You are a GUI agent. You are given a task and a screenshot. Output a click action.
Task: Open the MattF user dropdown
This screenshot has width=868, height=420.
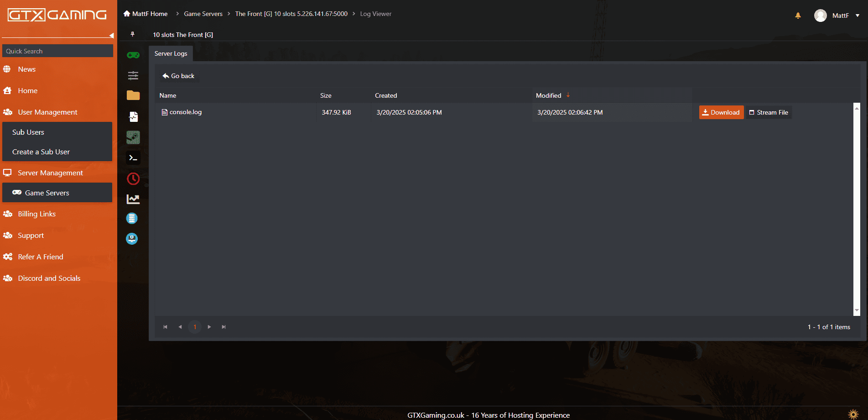837,16
